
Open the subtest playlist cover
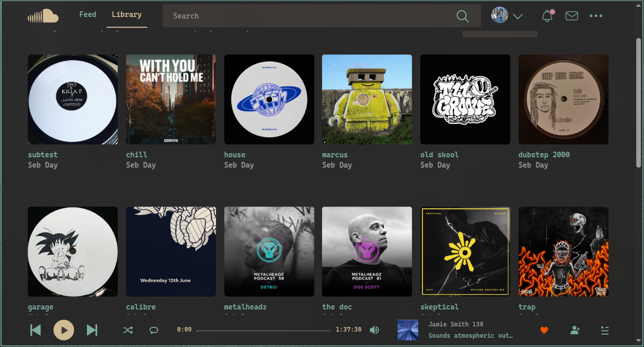pyautogui.click(x=73, y=100)
